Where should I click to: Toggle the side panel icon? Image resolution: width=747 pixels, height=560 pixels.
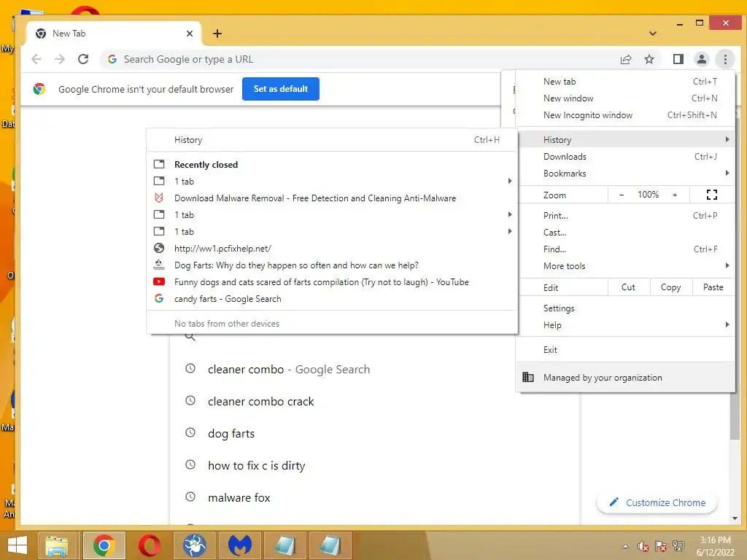pos(678,59)
